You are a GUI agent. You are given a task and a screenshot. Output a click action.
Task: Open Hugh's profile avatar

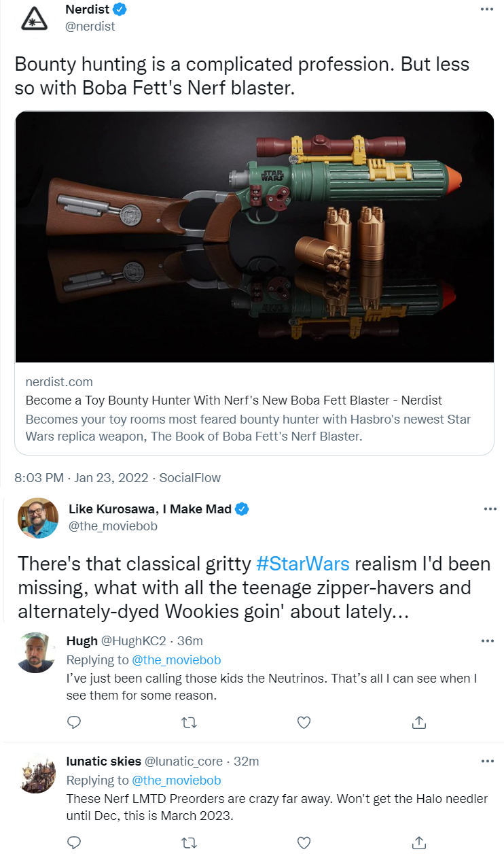pyautogui.click(x=35, y=653)
